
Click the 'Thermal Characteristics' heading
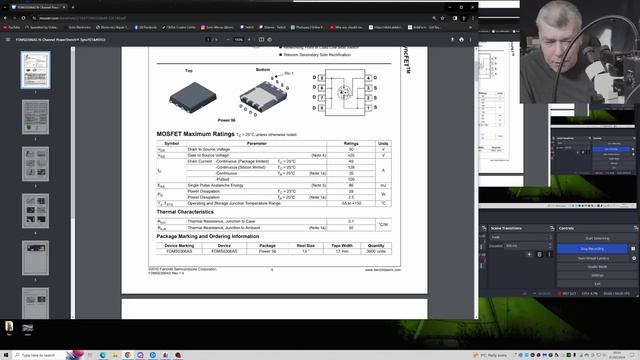pos(185,212)
